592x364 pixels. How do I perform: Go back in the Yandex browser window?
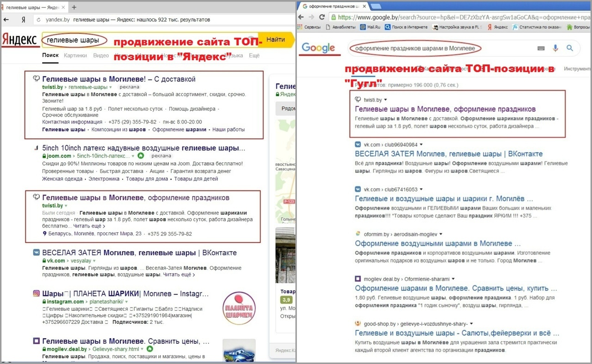[x=6, y=20]
